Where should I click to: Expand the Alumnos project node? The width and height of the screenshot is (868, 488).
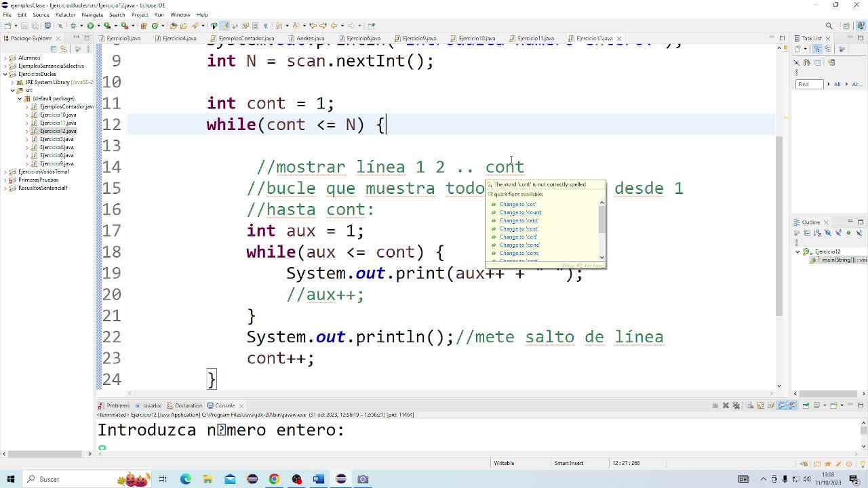pos(5,58)
